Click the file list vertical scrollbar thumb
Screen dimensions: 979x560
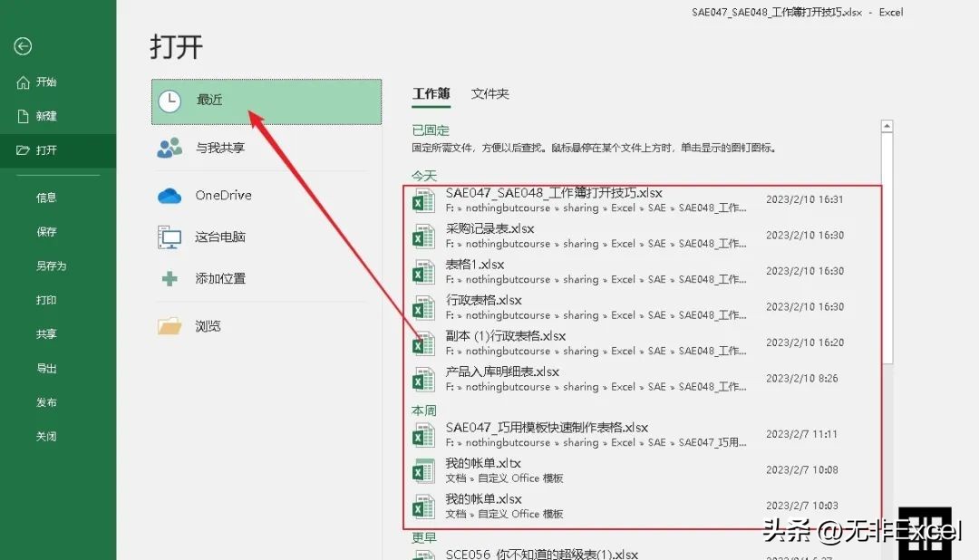(887, 248)
